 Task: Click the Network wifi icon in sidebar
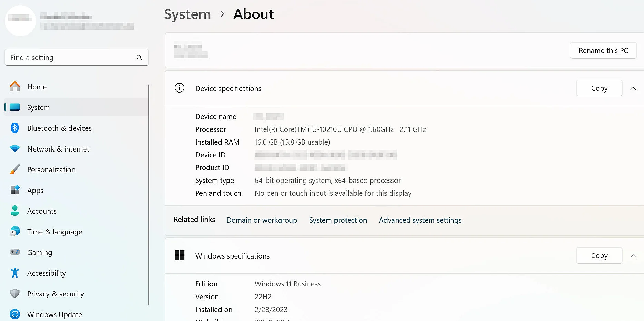(x=15, y=149)
